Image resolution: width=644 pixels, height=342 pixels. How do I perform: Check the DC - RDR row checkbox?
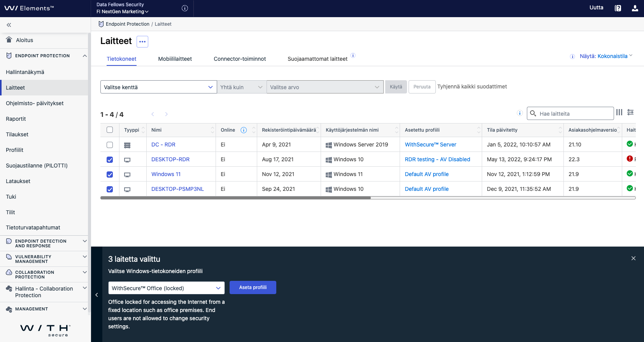click(110, 145)
